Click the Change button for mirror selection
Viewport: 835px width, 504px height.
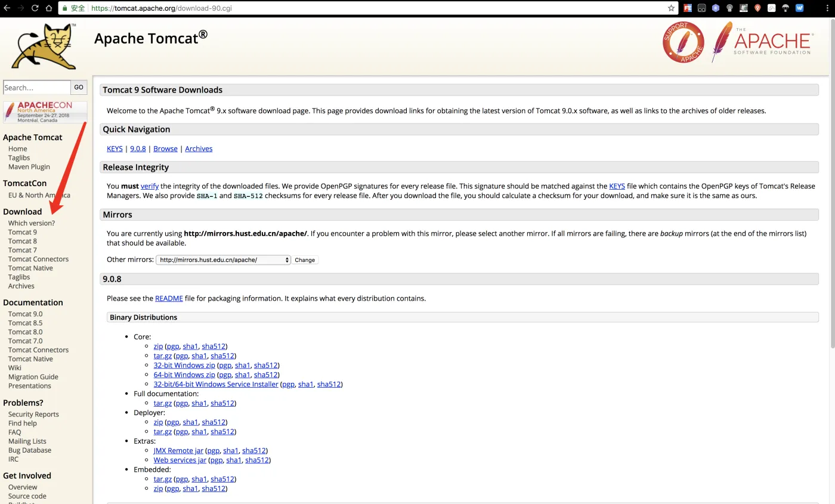[304, 259]
